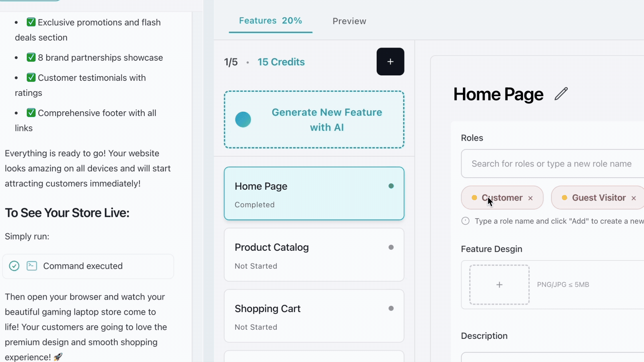
Task: Open the 15 Credits link
Action: point(281,62)
